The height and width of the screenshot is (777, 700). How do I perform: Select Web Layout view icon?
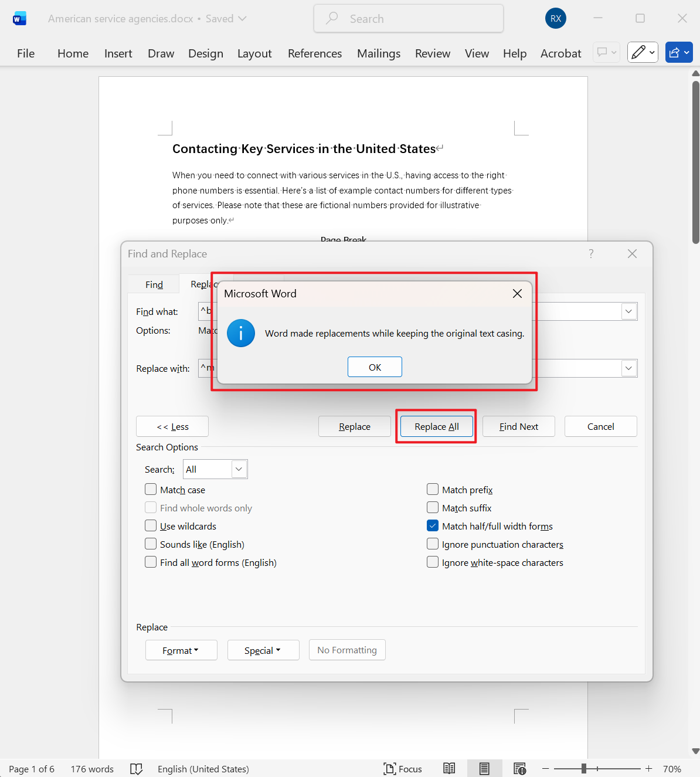coord(519,769)
